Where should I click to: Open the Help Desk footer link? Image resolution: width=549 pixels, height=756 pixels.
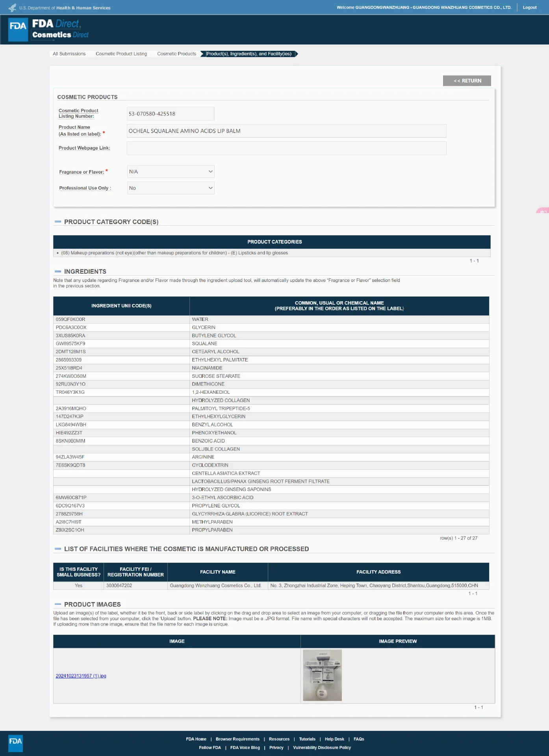click(334, 739)
